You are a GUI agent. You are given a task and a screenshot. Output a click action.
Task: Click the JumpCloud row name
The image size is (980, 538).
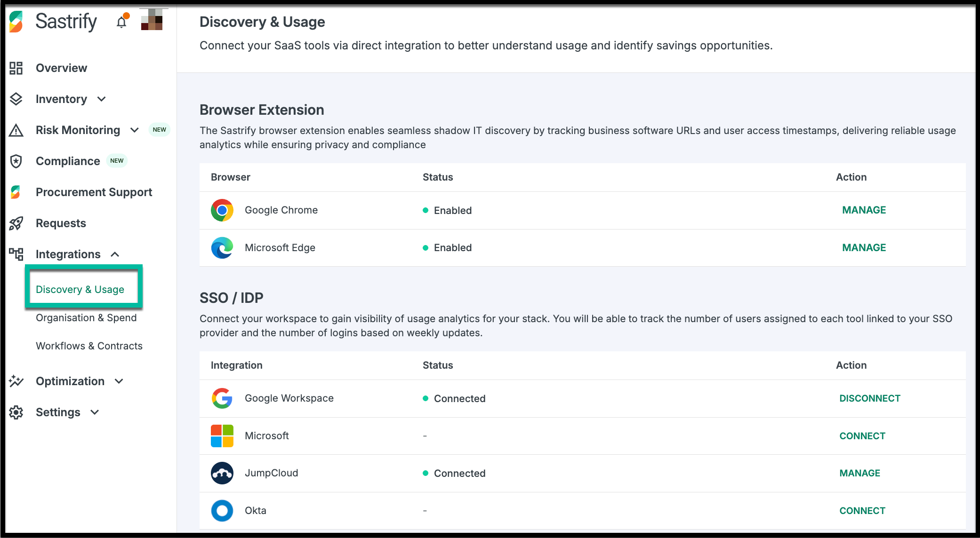(x=271, y=473)
